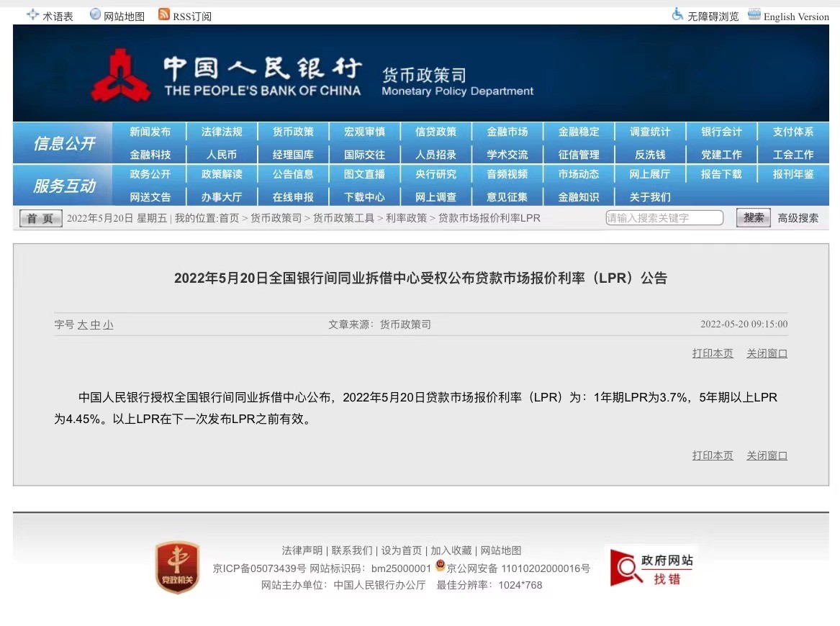This screenshot has width=840, height=626.
Task: Click the red People's Bank of China emblem
Action: tap(121, 76)
